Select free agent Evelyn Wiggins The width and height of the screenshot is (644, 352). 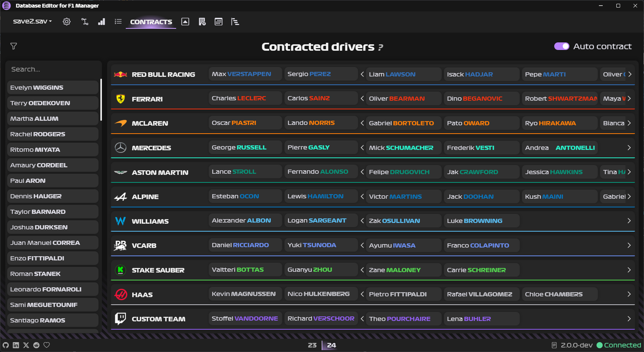click(x=53, y=87)
